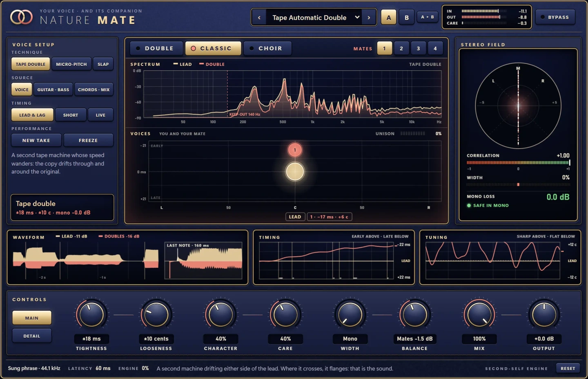Set number of mates to 3
The image size is (588, 379).
click(x=418, y=48)
